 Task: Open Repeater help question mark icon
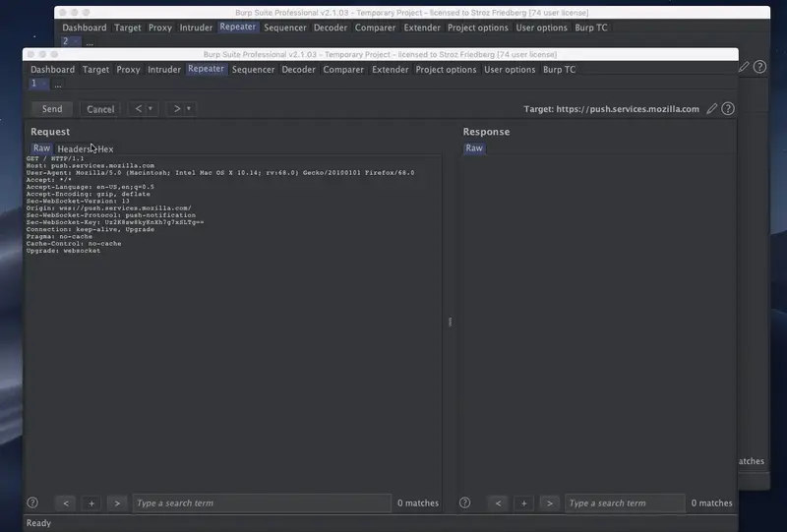728,109
